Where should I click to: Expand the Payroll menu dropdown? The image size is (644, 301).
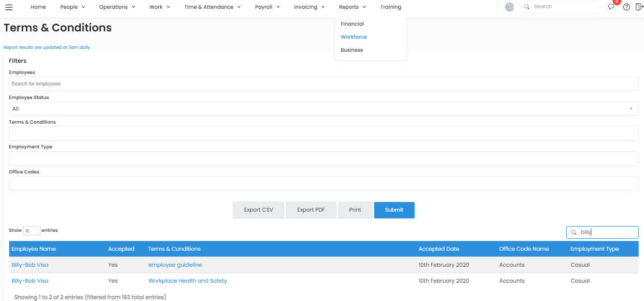267,7
